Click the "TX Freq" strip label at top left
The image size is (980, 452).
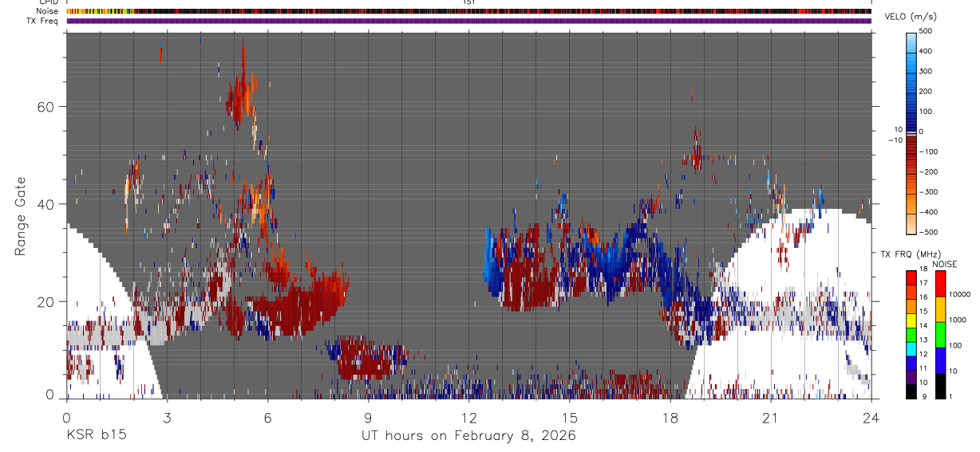click(x=42, y=21)
